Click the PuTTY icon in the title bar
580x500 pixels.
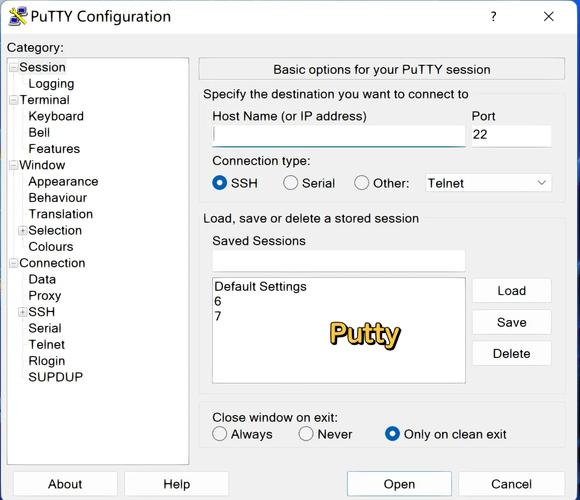click(18, 17)
